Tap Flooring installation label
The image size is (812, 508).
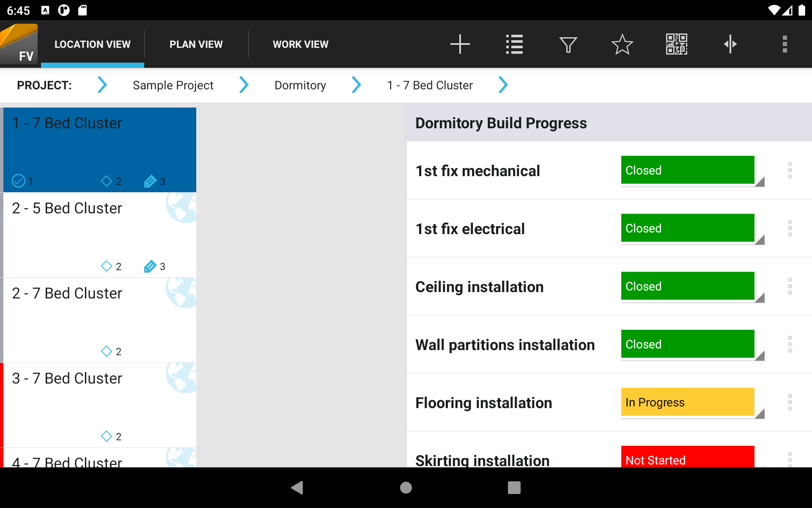[484, 403]
